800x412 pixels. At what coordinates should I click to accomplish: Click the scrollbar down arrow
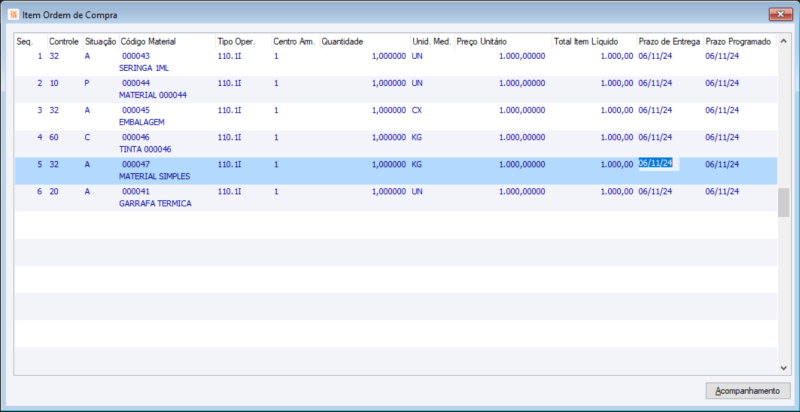[x=783, y=368]
